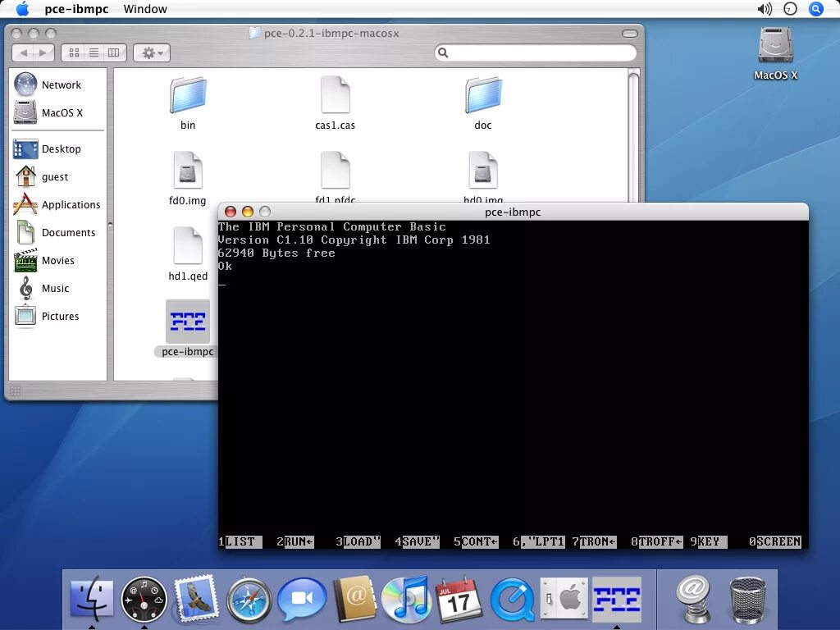
Task: Open the volume menu extra
Action: (x=764, y=9)
